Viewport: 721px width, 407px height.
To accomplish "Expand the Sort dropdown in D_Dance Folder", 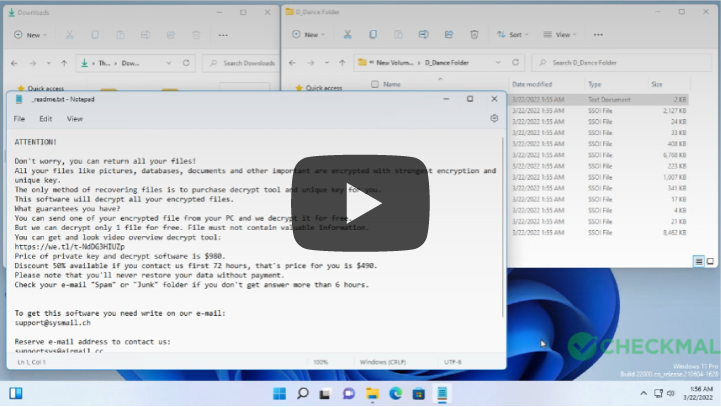I will 514,34.
